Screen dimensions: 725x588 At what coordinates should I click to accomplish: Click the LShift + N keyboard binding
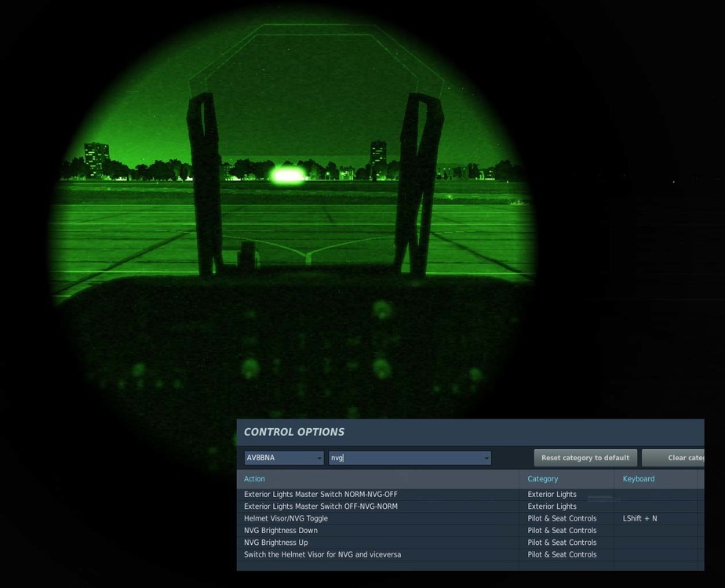tap(640, 518)
